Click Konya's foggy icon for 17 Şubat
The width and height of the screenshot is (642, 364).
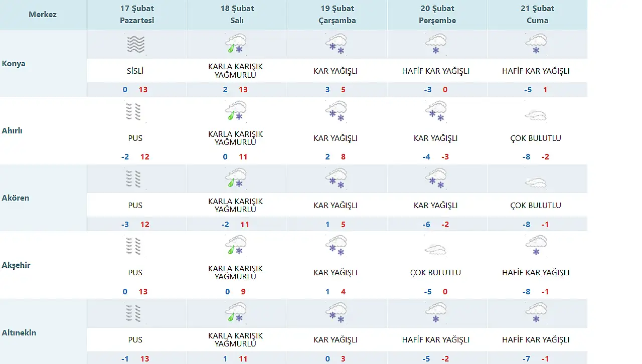135,44
